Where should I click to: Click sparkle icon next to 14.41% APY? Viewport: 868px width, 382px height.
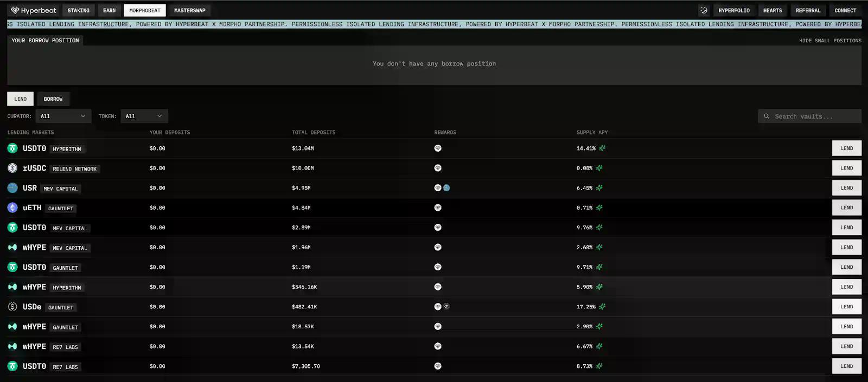(602, 148)
